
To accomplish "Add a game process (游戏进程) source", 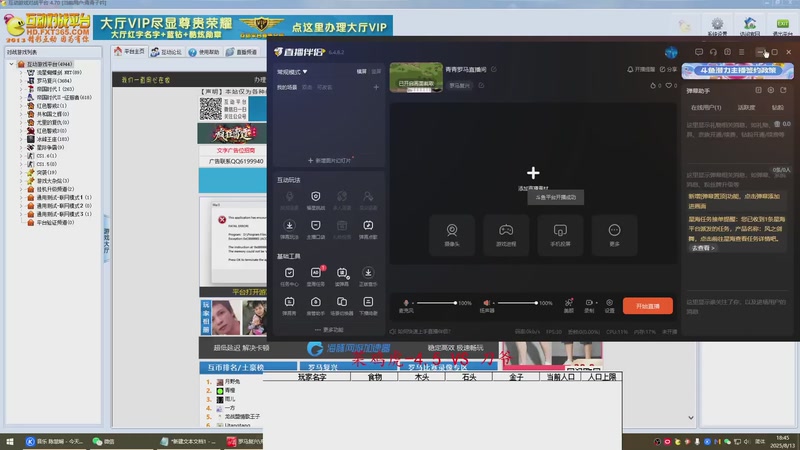I will pos(506,235).
